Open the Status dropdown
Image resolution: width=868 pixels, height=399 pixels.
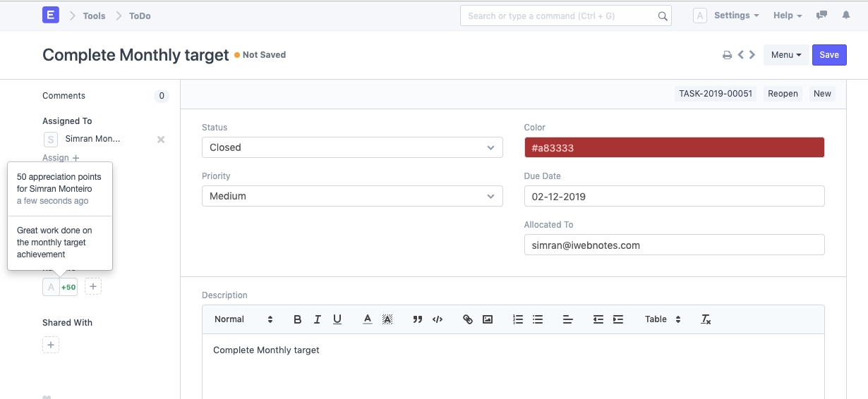(351, 147)
